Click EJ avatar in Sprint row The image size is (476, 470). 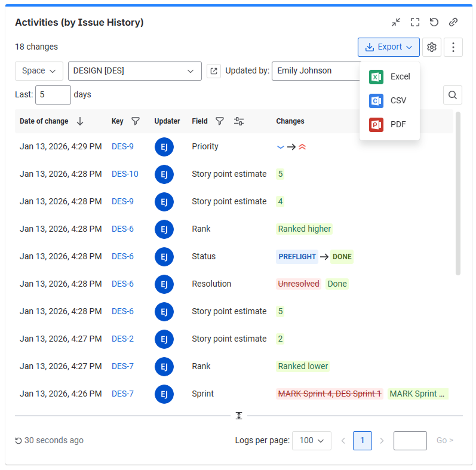(164, 394)
